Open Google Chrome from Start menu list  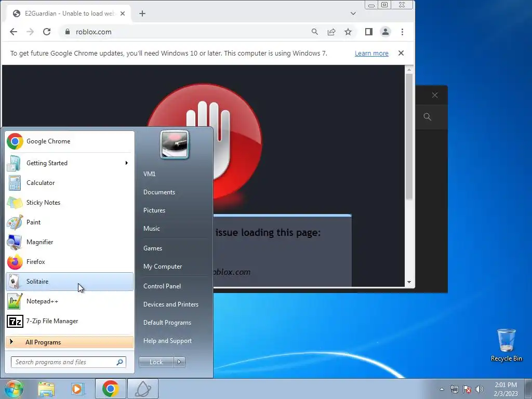[x=70, y=141]
